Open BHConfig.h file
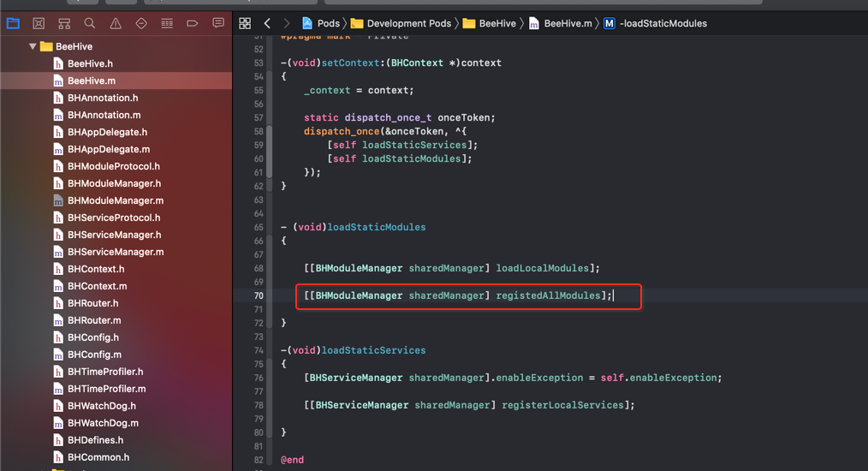 (93, 337)
